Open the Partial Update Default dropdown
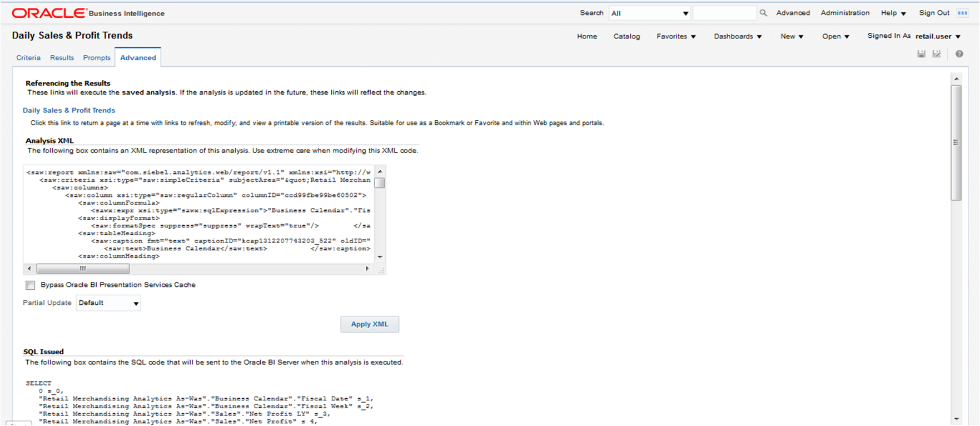The height and width of the screenshot is (426, 980). click(x=108, y=303)
